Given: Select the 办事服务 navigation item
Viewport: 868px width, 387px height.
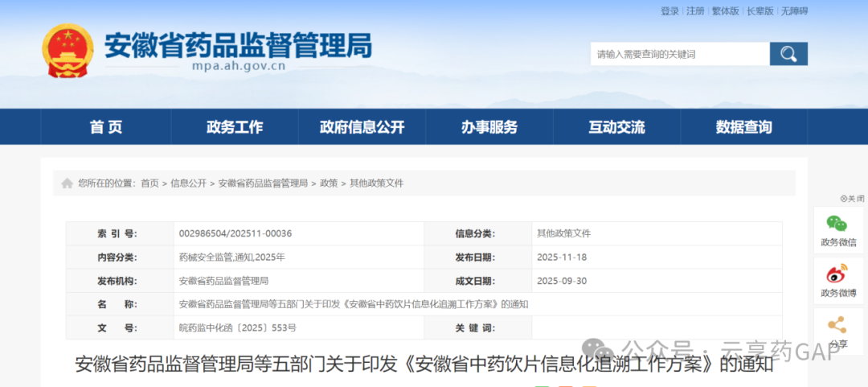Looking at the screenshot, I should pyautogui.click(x=489, y=127).
